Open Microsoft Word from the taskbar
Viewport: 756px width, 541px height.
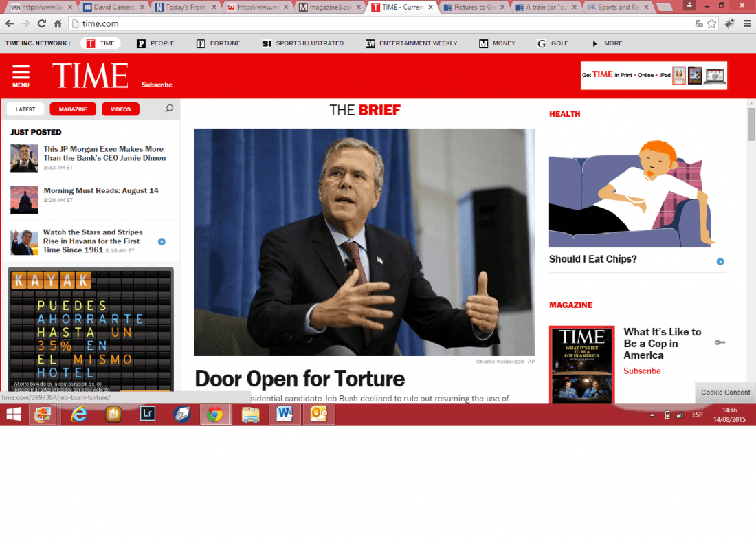click(285, 414)
